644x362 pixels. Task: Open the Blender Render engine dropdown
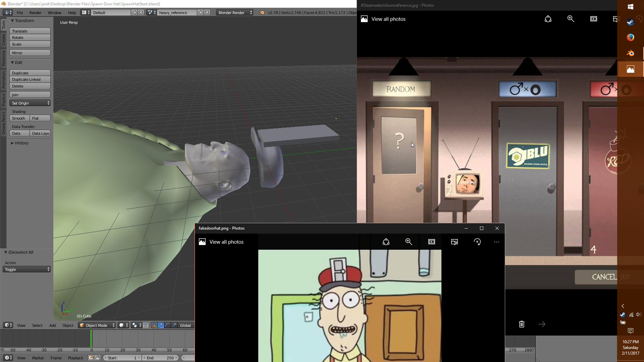click(235, 12)
